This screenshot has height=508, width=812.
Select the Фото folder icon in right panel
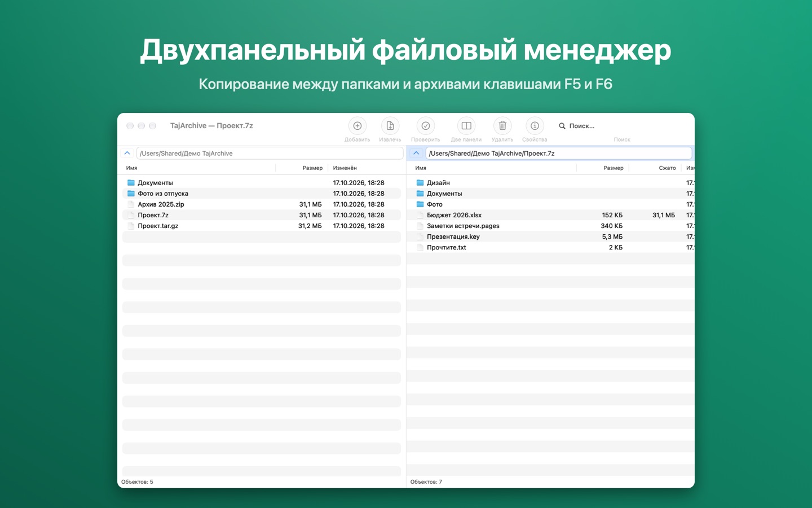tap(420, 204)
